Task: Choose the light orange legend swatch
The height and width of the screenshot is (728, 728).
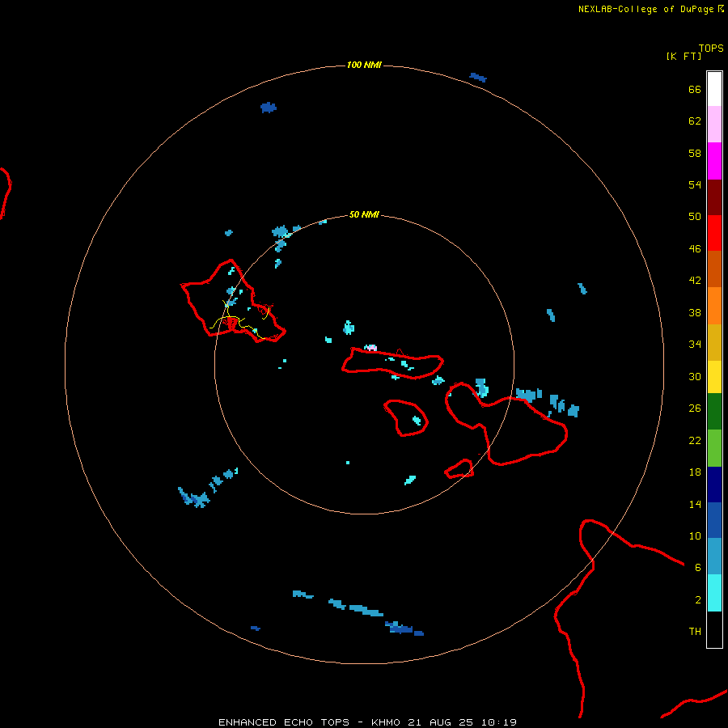Action: coord(714,306)
